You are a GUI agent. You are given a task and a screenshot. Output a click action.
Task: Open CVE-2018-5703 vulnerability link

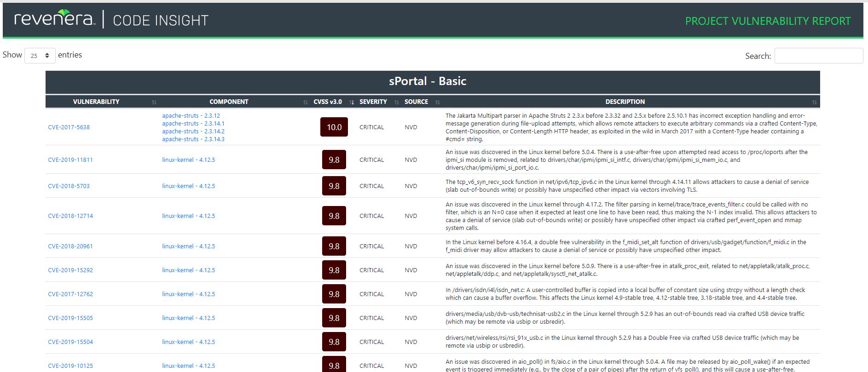click(69, 186)
